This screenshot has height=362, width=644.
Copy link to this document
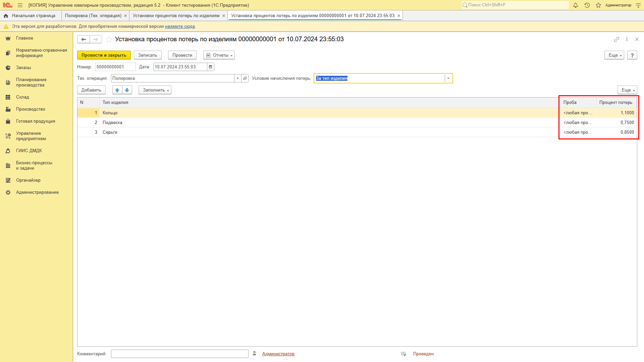[616, 39]
